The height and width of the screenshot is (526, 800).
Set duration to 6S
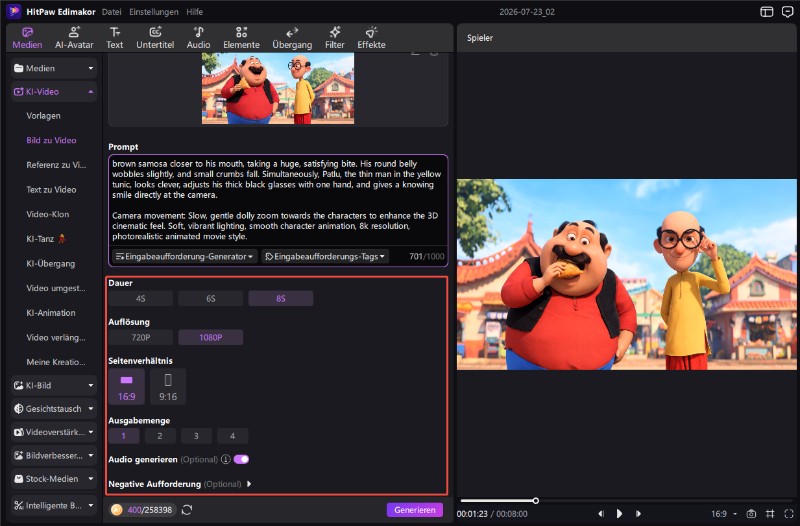tap(210, 298)
